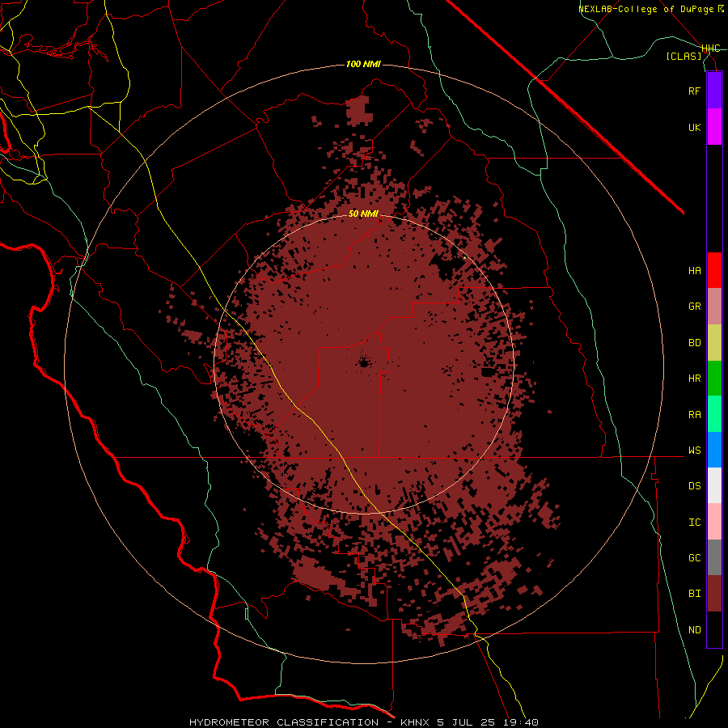Click the DS white legend swatch
Image resolution: width=728 pixels, height=728 pixels.
[x=714, y=485]
